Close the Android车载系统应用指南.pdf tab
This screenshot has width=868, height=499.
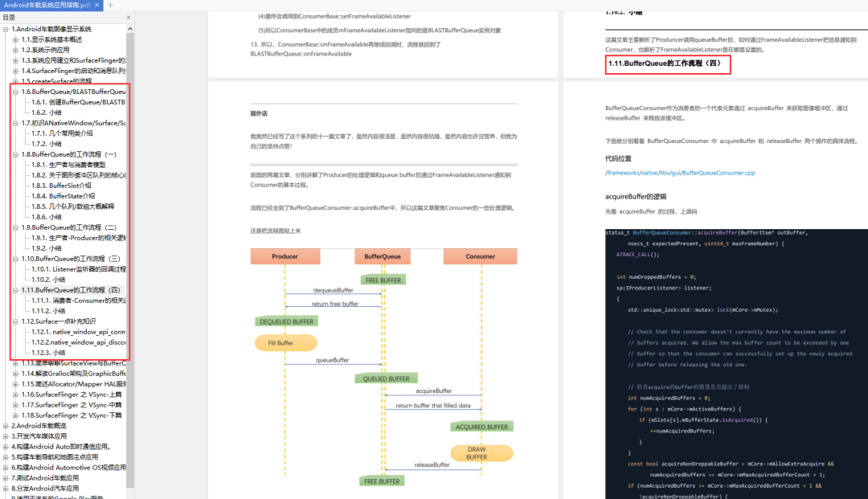[x=97, y=5]
